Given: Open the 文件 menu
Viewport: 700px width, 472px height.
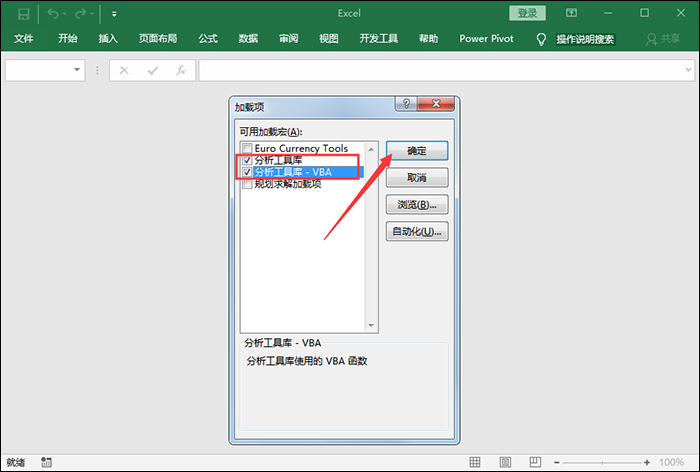Looking at the screenshot, I should (x=24, y=39).
